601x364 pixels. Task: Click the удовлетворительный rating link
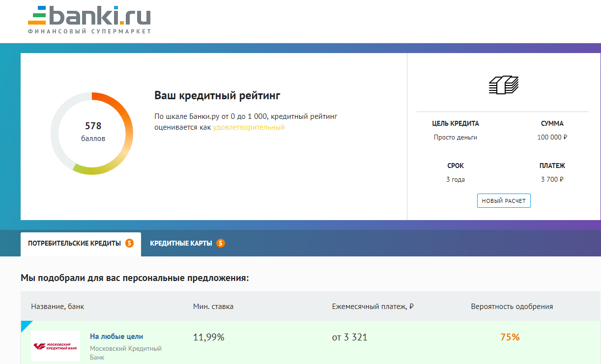(x=249, y=127)
